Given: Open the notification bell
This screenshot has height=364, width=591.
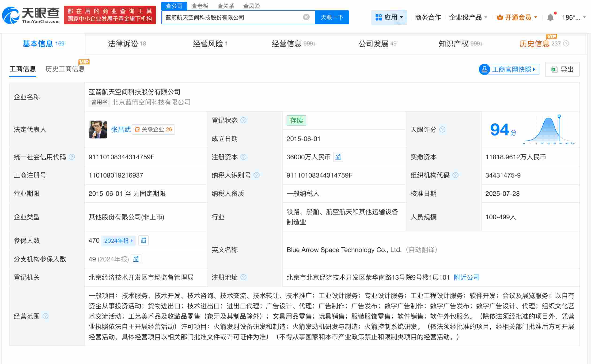Looking at the screenshot, I should (550, 17).
